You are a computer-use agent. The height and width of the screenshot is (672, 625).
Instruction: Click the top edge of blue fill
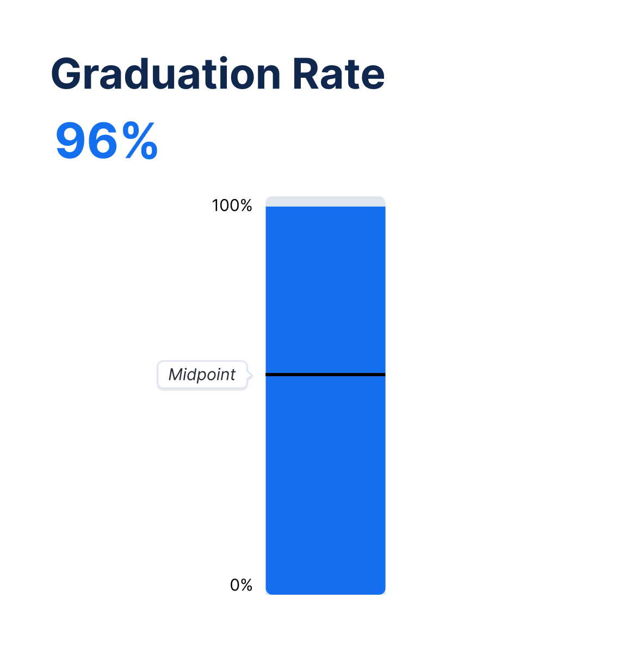tap(325, 207)
